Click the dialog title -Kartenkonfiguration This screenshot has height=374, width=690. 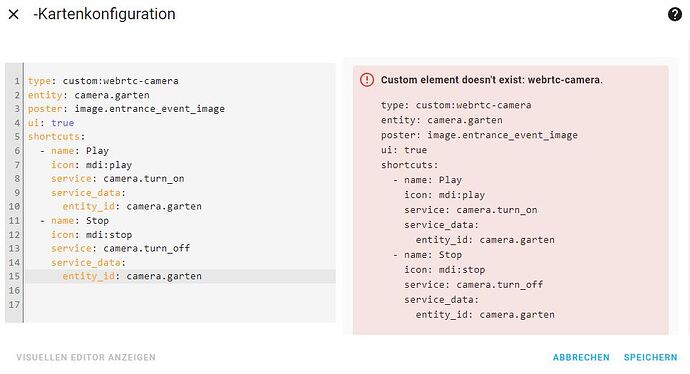click(x=104, y=14)
